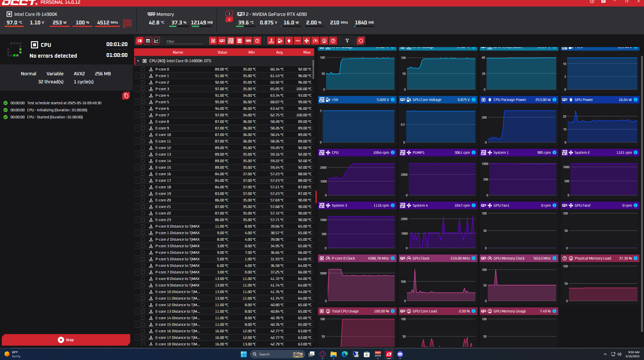Click the funnel filter icon
Image resolution: width=644 pixels, height=360 pixels.
coord(347,41)
